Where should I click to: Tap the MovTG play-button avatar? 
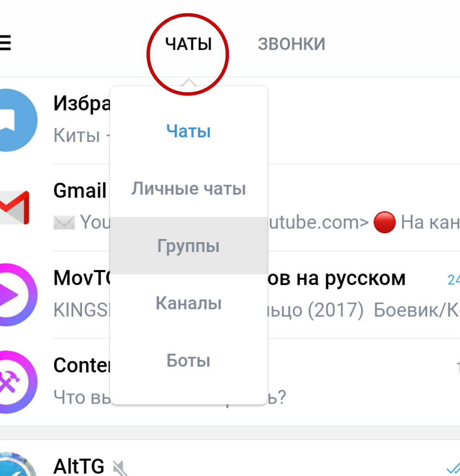pyautogui.click(x=17, y=295)
